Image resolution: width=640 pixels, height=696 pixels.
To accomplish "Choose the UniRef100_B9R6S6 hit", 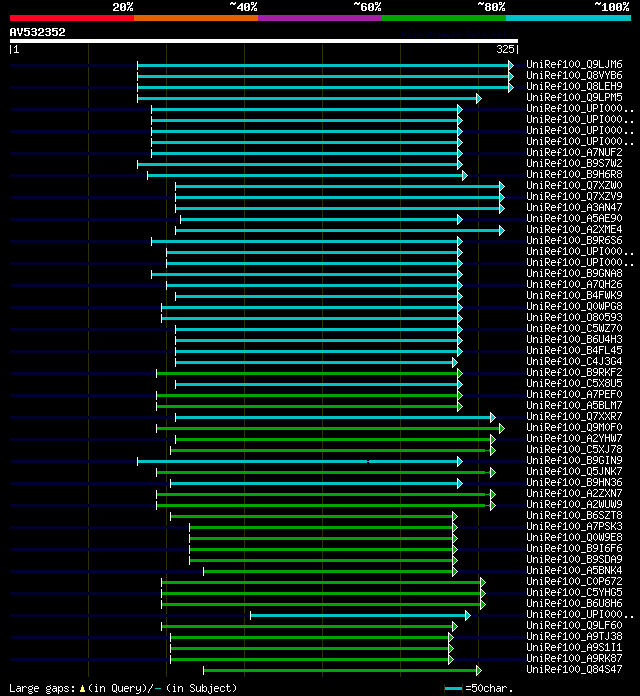I will click(574, 240).
